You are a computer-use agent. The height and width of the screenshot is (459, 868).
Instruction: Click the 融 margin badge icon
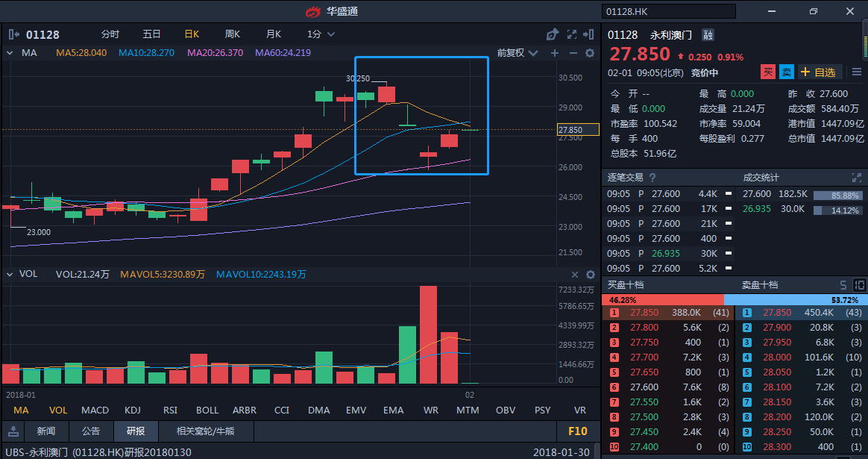point(708,35)
